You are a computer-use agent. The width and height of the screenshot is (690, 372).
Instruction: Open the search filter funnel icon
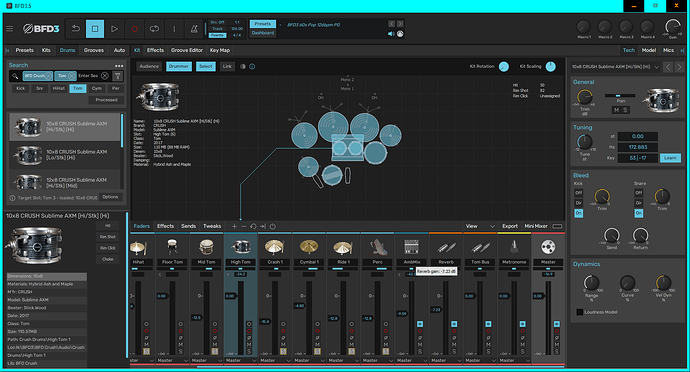(117, 76)
